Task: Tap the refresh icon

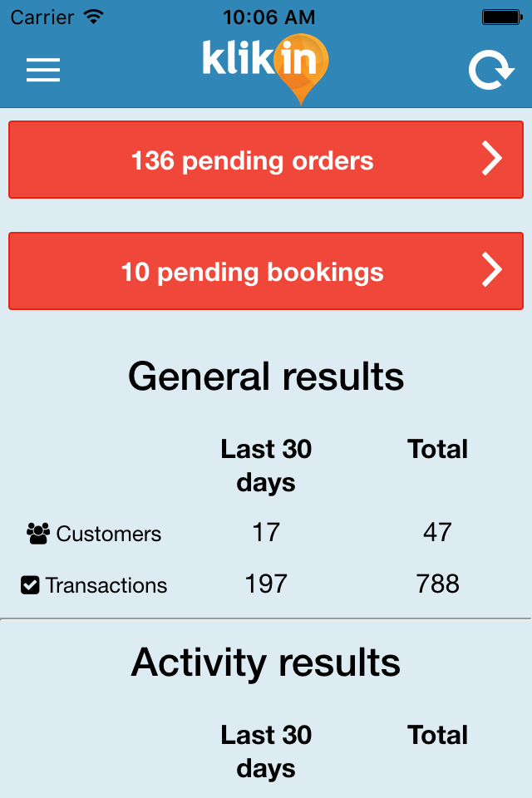Action: click(491, 70)
